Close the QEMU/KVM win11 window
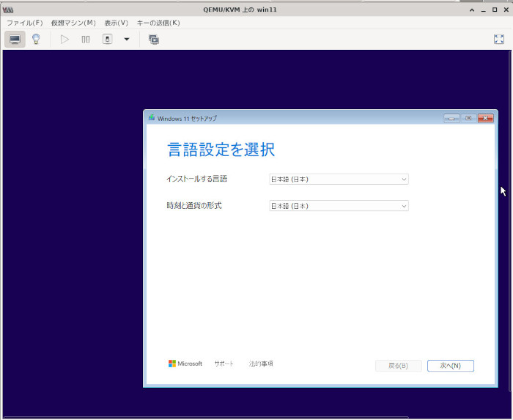 (x=506, y=10)
